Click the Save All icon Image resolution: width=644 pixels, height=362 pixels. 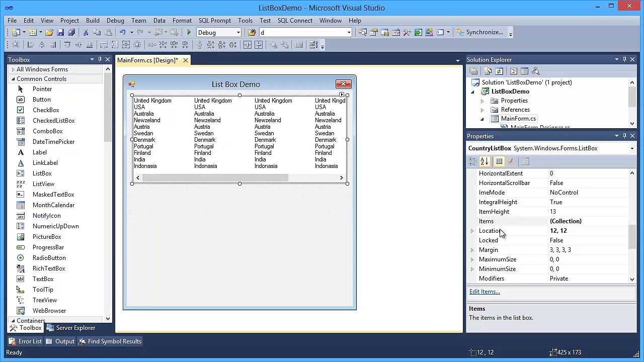71,32
